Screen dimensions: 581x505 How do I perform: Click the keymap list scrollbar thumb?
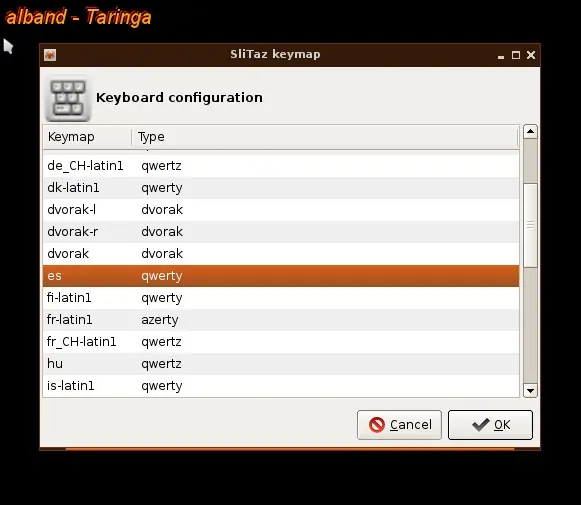[530, 225]
